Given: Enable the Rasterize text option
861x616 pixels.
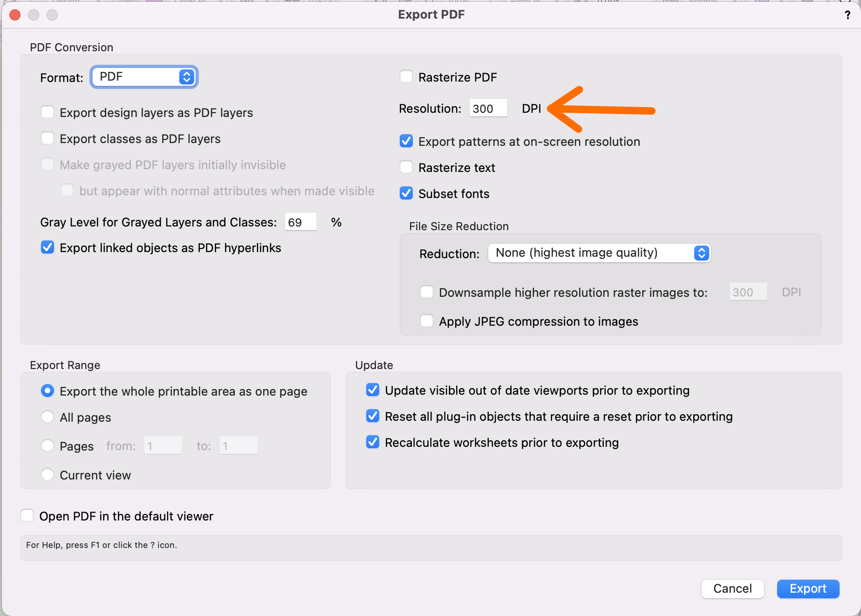Looking at the screenshot, I should tap(406, 167).
